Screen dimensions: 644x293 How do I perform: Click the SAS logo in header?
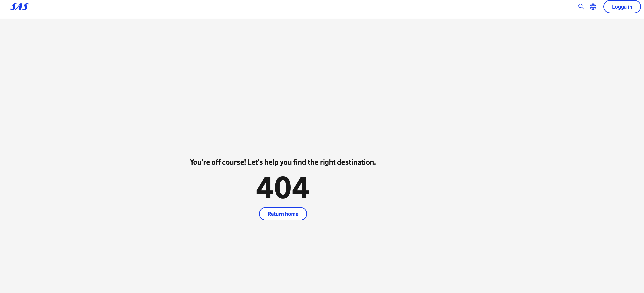(19, 7)
